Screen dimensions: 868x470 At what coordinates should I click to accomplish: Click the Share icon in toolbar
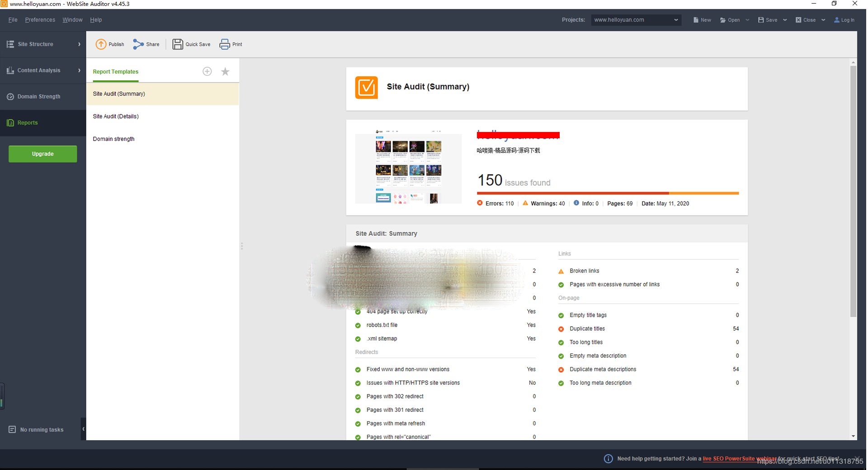click(x=138, y=44)
